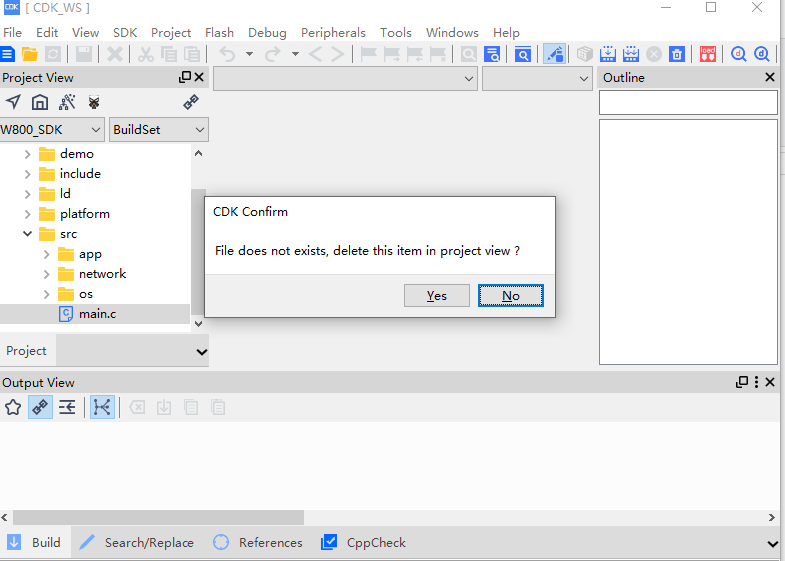
Task: Switch to the Search/Replace tab
Action: tap(137, 542)
